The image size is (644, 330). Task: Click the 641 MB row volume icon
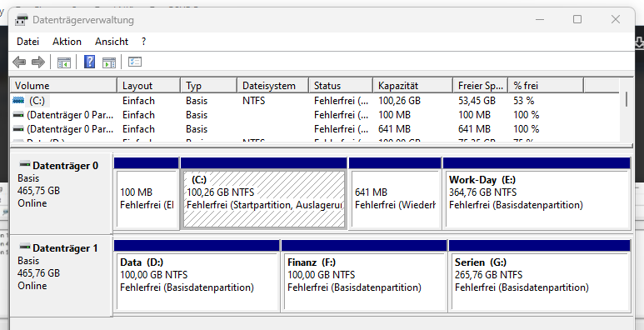point(18,129)
